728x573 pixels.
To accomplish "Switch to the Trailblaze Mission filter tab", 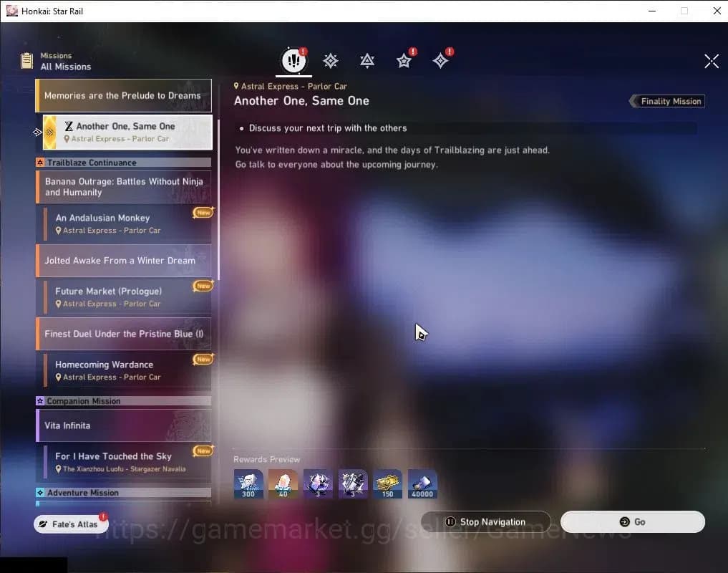I will click(x=331, y=60).
